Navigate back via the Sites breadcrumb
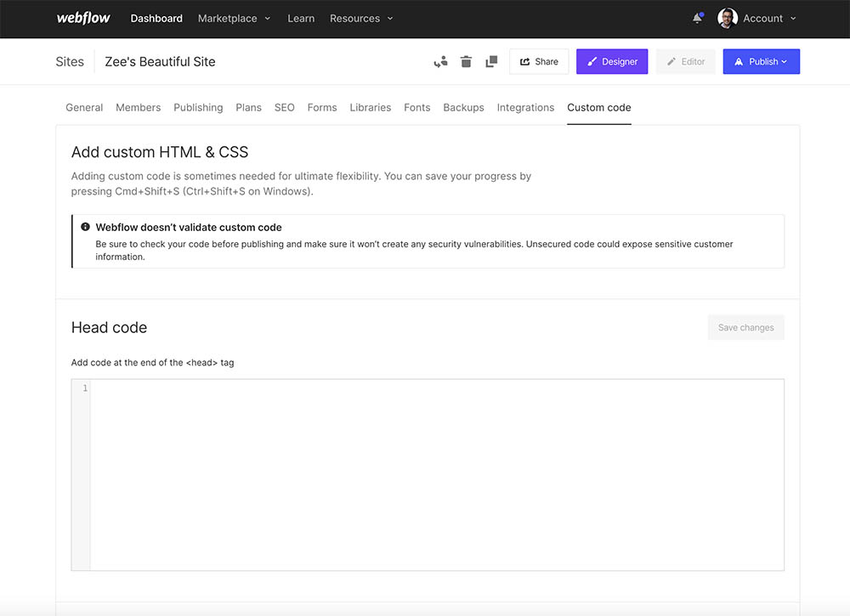 (70, 61)
